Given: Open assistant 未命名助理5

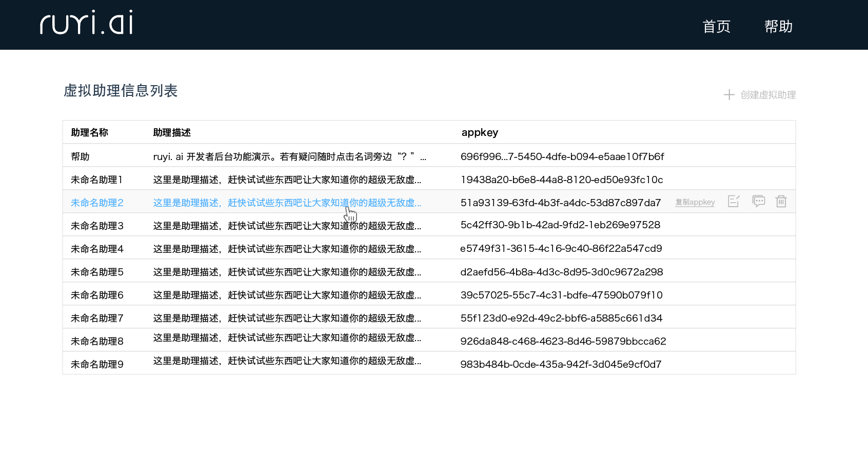Looking at the screenshot, I should (97, 272).
